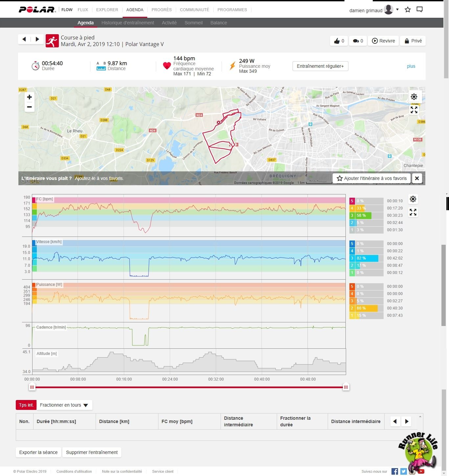Open Polar Twitter page icon

pyautogui.click(x=404, y=471)
